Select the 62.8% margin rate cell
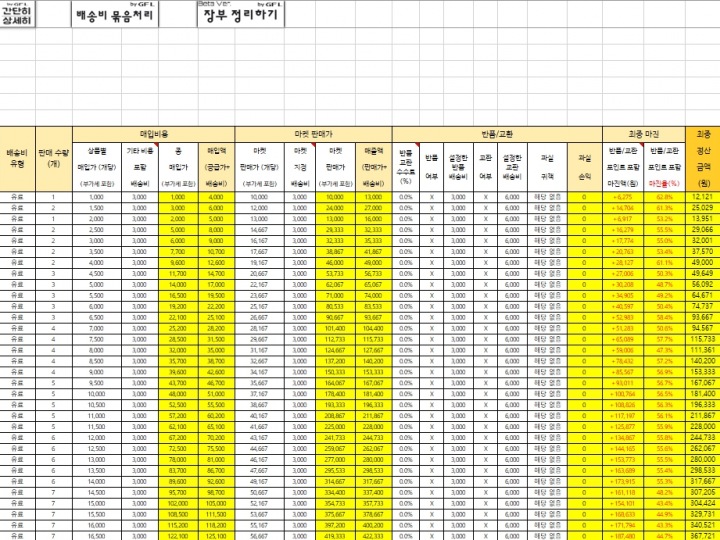This screenshot has width=720, height=540. click(x=665, y=198)
